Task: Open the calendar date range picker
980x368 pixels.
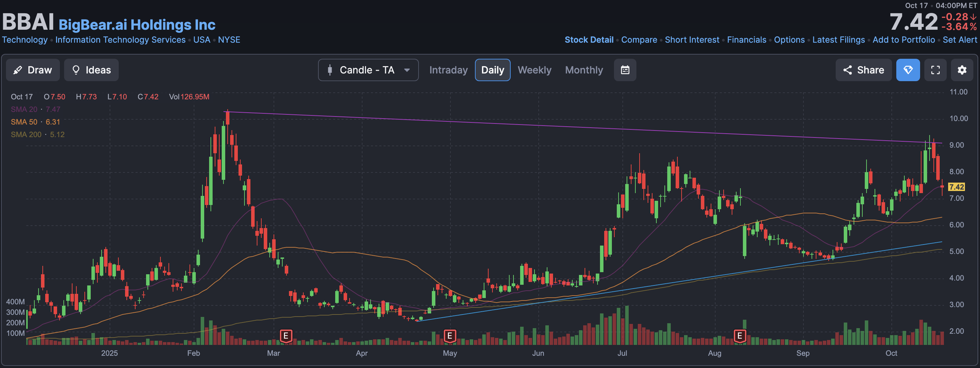Action: 625,70
